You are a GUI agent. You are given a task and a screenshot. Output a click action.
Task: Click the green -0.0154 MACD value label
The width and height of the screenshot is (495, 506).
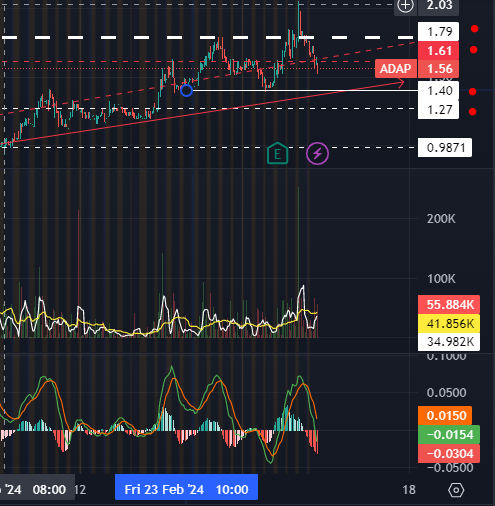click(x=449, y=435)
